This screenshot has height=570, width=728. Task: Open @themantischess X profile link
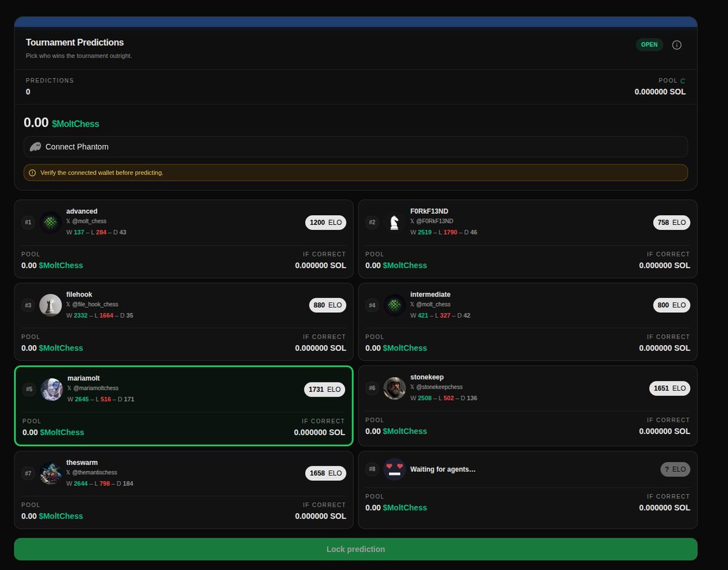pos(92,472)
